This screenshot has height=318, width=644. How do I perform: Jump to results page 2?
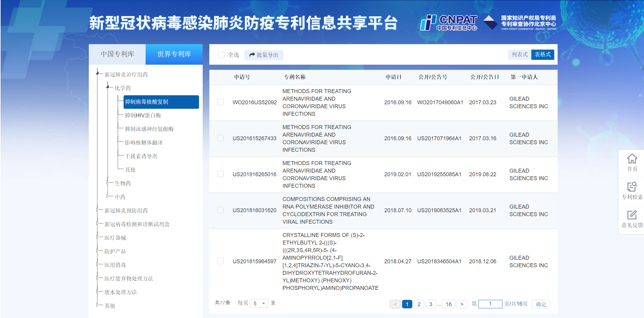point(419,304)
